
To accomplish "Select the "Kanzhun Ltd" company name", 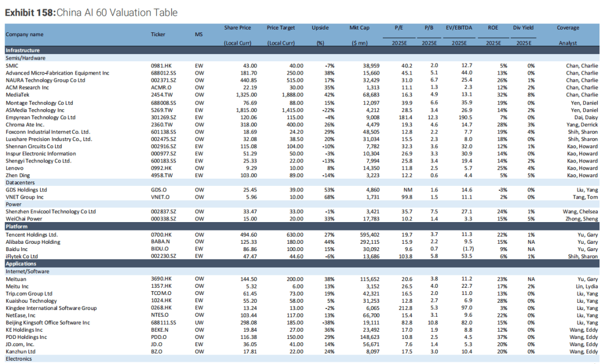I will point(21,352).
